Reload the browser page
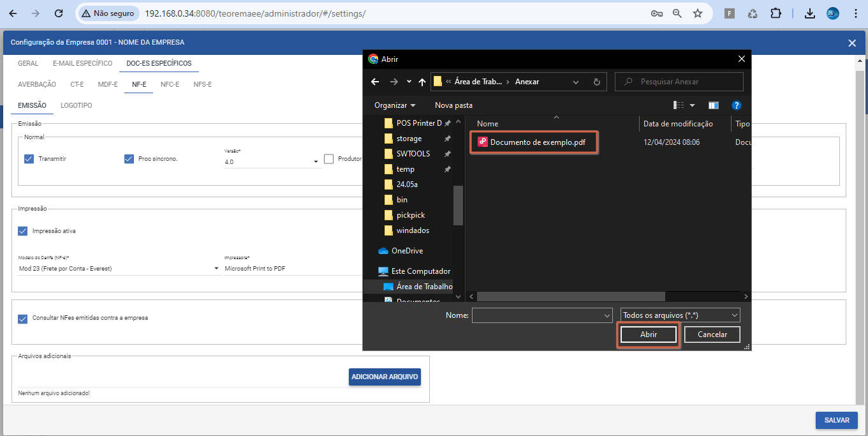Screen dimensions: 868x436 click(x=59, y=13)
